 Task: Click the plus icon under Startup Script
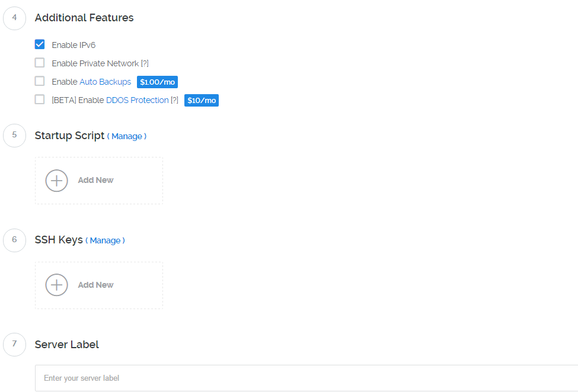pos(57,181)
